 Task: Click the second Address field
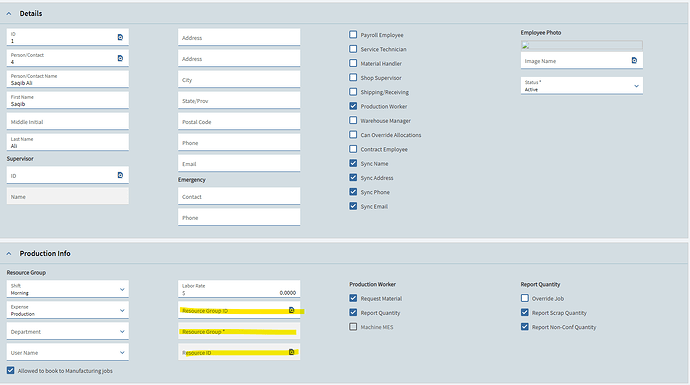click(239, 58)
